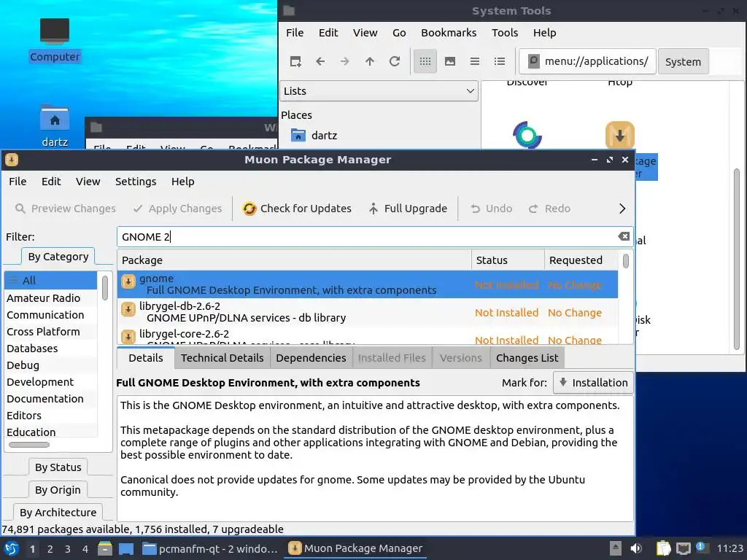
Task: Click category list horizontal scrollbar
Action: [x=29, y=445]
